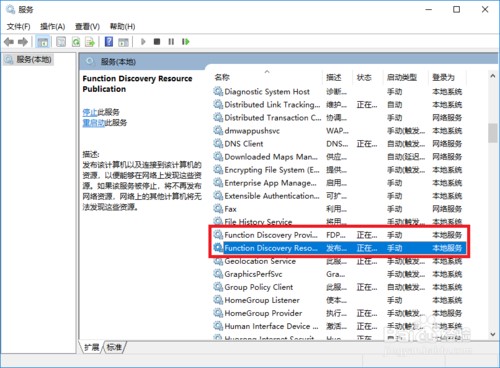The width and height of the screenshot is (500, 368).
Task: Switch to the 扩展 tab
Action: pyautogui.click(x=92, y=347)
